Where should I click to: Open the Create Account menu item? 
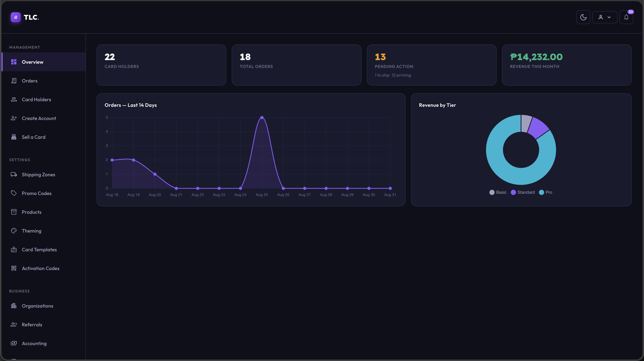click(x=44, y=118)
